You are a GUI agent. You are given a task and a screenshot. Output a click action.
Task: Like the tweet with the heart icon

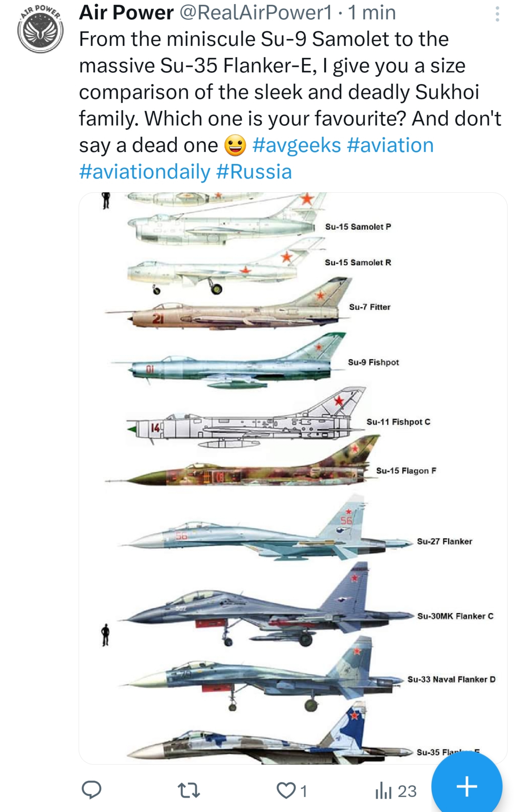point(286,791)
